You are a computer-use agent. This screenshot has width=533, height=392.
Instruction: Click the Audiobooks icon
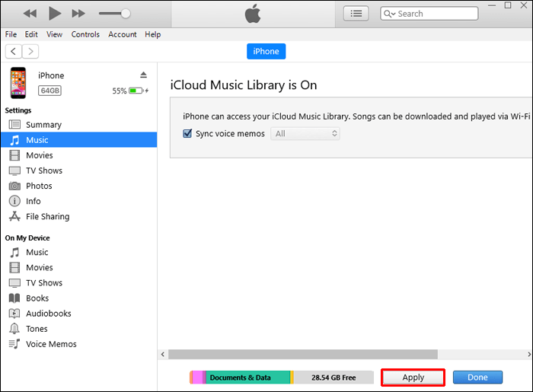pos(14,313)
